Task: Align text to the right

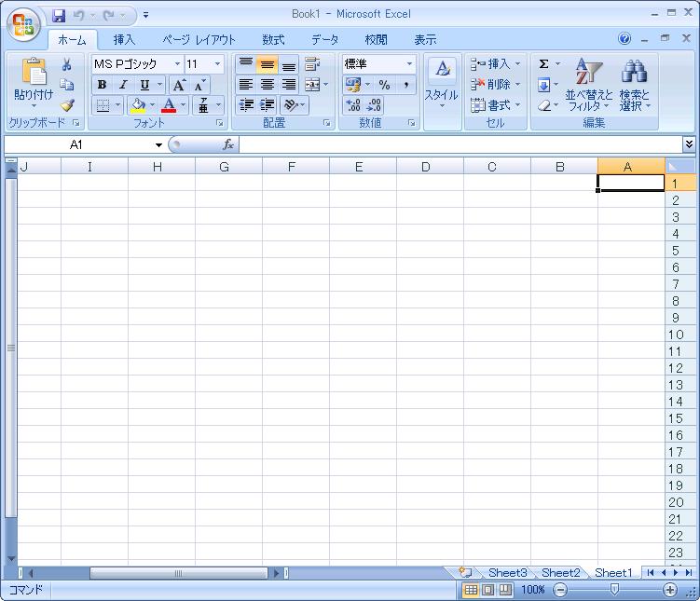Action: pos(288,85)
